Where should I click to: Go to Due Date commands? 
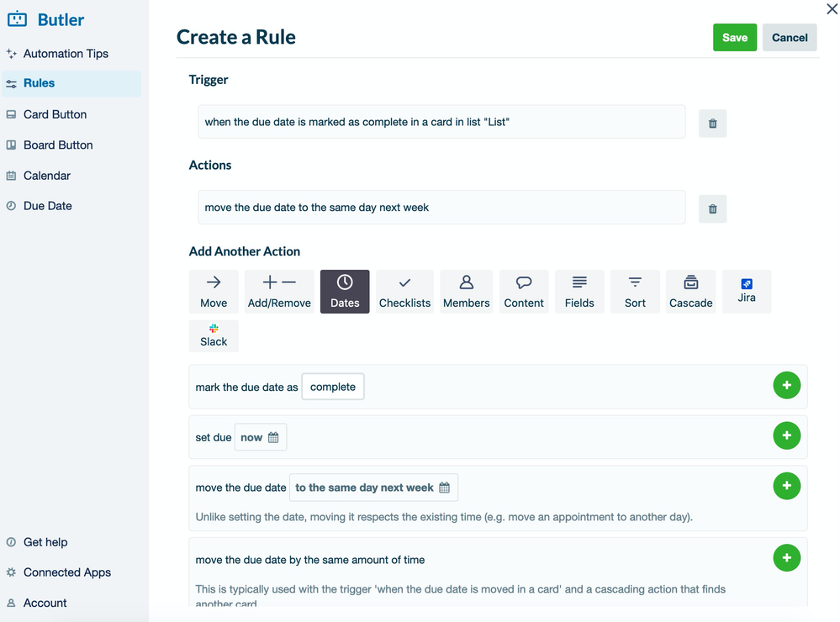coord(47,206)
